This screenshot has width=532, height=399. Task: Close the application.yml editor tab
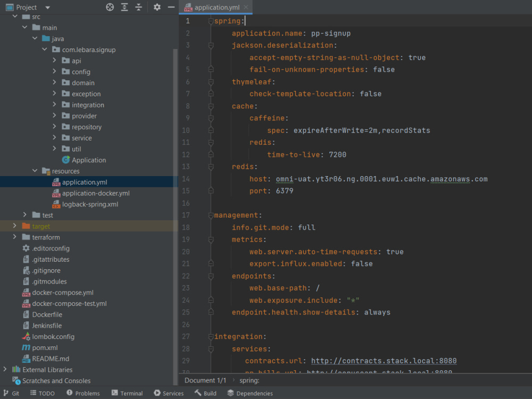pyautogui.click(x=246, y=7)
